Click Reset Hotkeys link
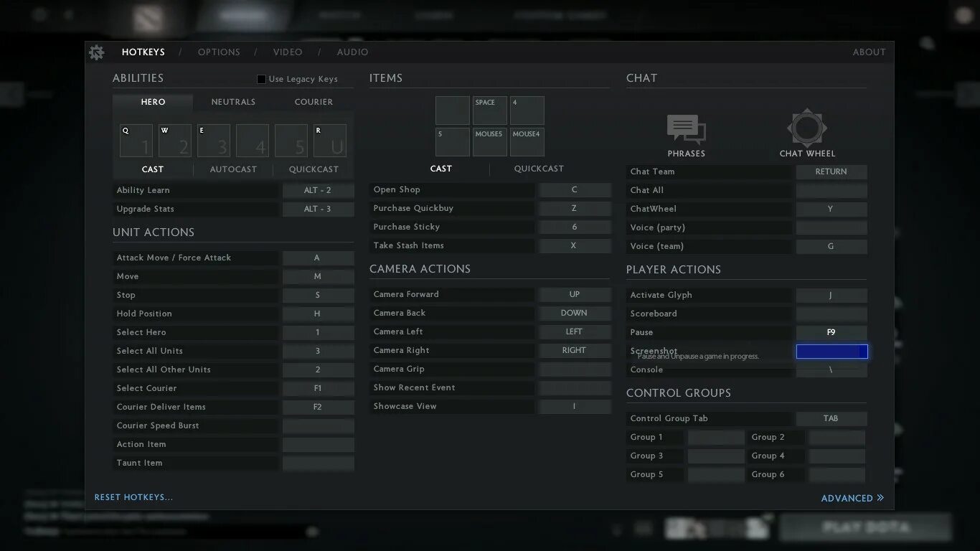The width and height of the screenshot is (980, 551). tap(133, 497)
